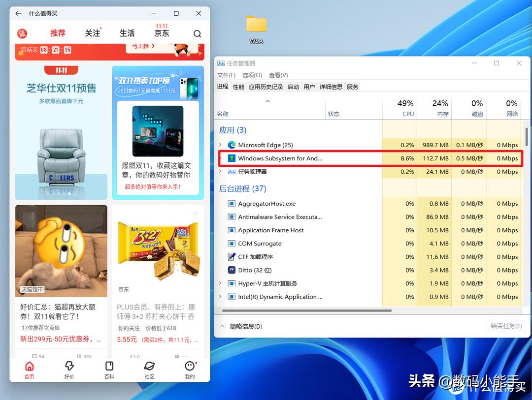Click the 结束任务 button
532x400 pixels.
[506, 326]
